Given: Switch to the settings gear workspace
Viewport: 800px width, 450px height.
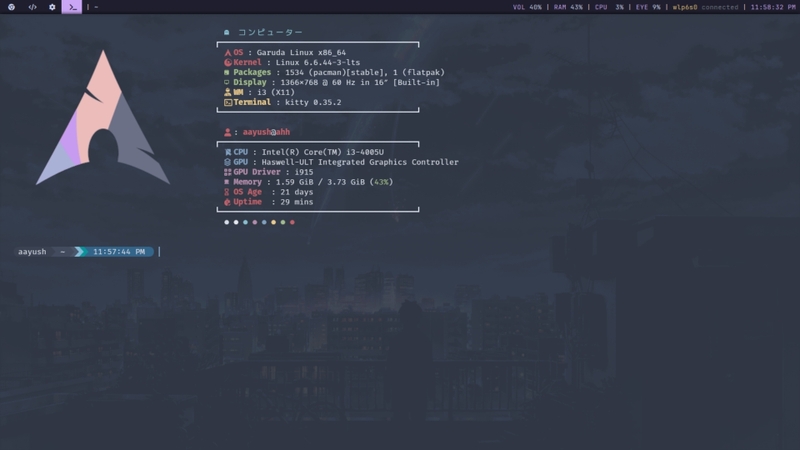Looking at the screenshot, I should (x=52, y=7).
